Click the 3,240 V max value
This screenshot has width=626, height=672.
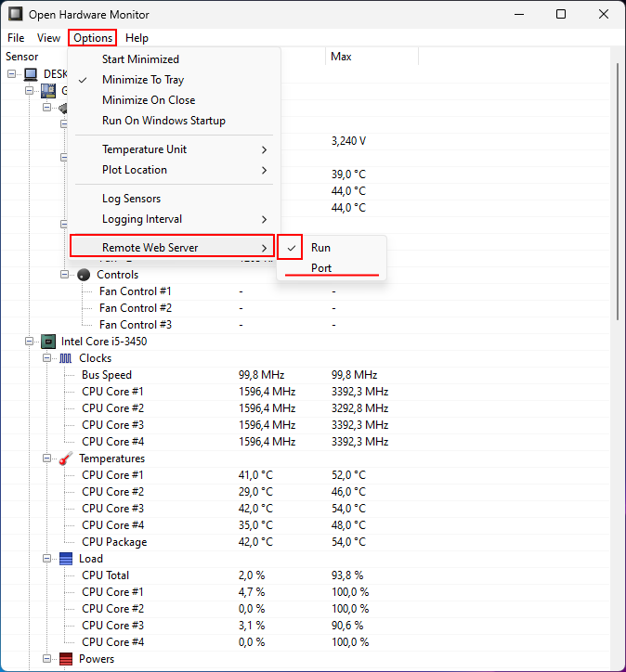pos(348,141)
